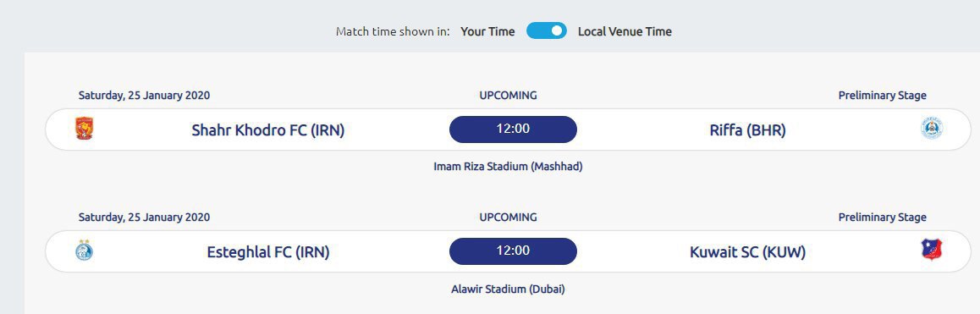This screenshot has width=980, height=314.
Task: Open the Kuwait SC (KUW) team link
Action: (x=747, y=252)
